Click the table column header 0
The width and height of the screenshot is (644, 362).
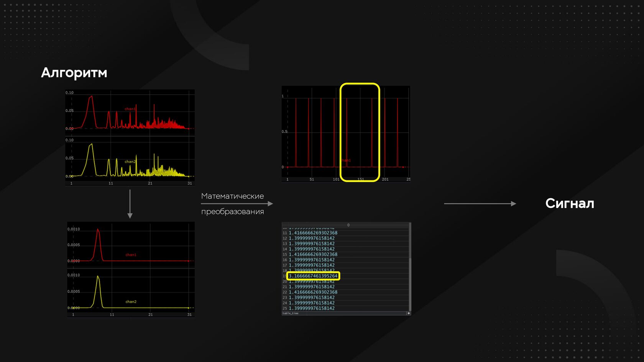pos(348,225)
